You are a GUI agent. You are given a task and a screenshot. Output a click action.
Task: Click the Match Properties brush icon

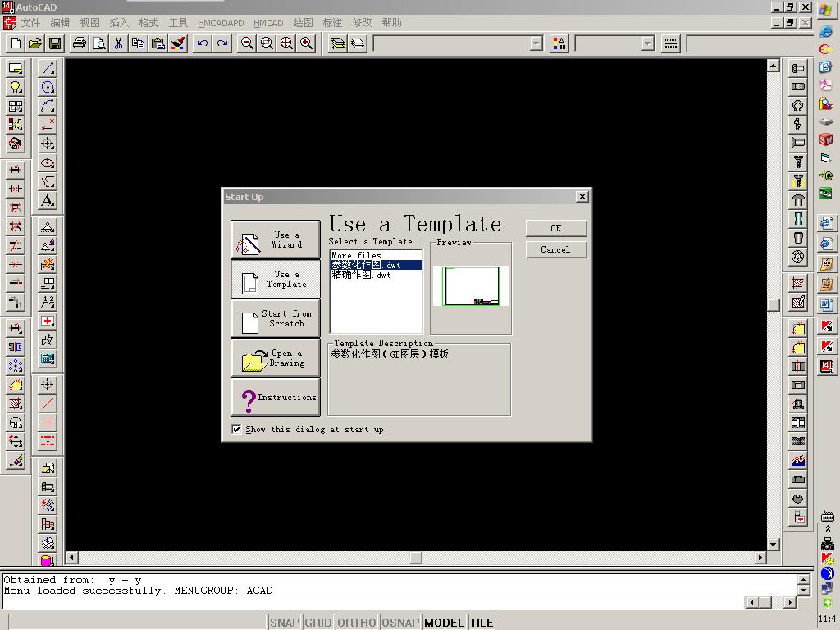[178, 43]
